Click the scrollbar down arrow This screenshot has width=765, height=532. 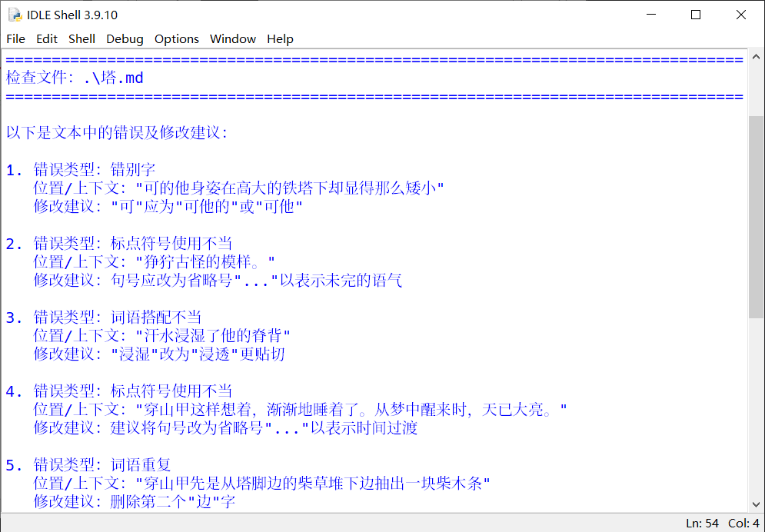756,504
